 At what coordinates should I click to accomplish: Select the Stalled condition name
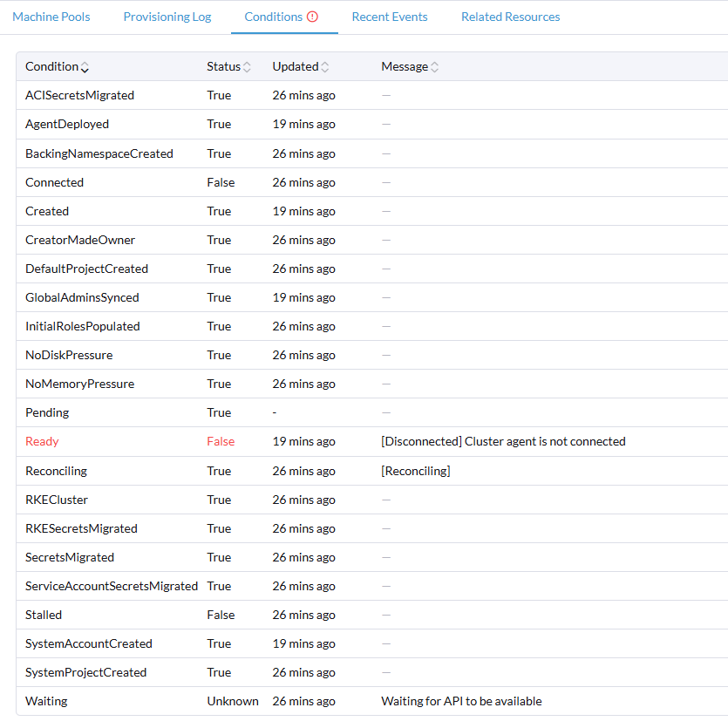[44, 616]
